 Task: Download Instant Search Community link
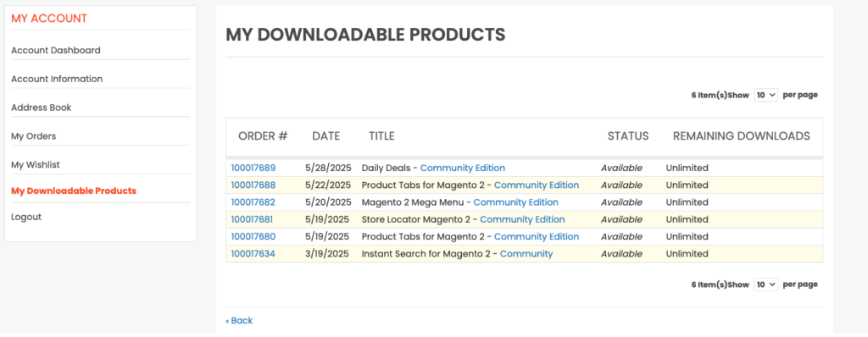pyautogui.click(x=526, y=253)
